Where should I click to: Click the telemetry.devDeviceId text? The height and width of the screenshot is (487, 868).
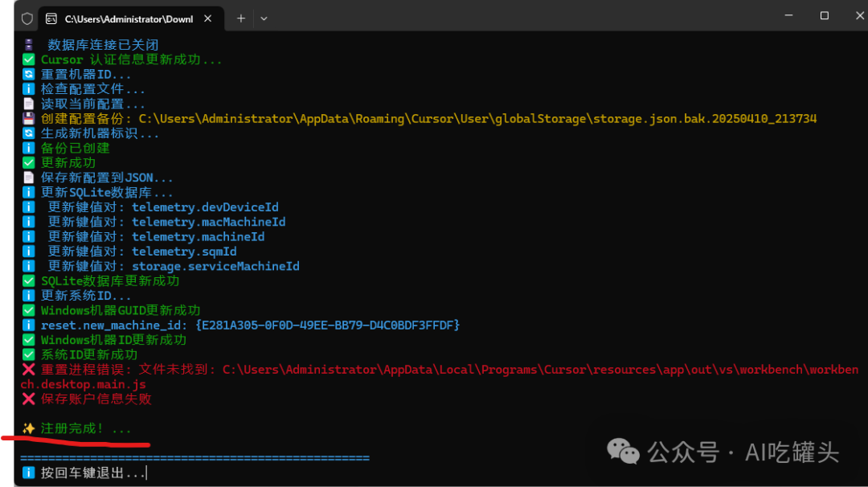click(206, 207)
